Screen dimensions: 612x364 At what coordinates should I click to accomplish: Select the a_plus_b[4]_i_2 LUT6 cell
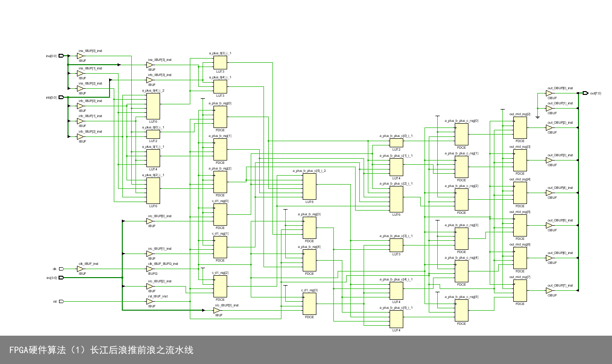153,106
